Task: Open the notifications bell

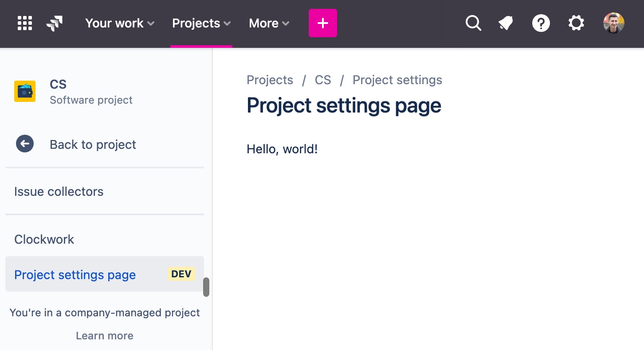Action: 506,23
